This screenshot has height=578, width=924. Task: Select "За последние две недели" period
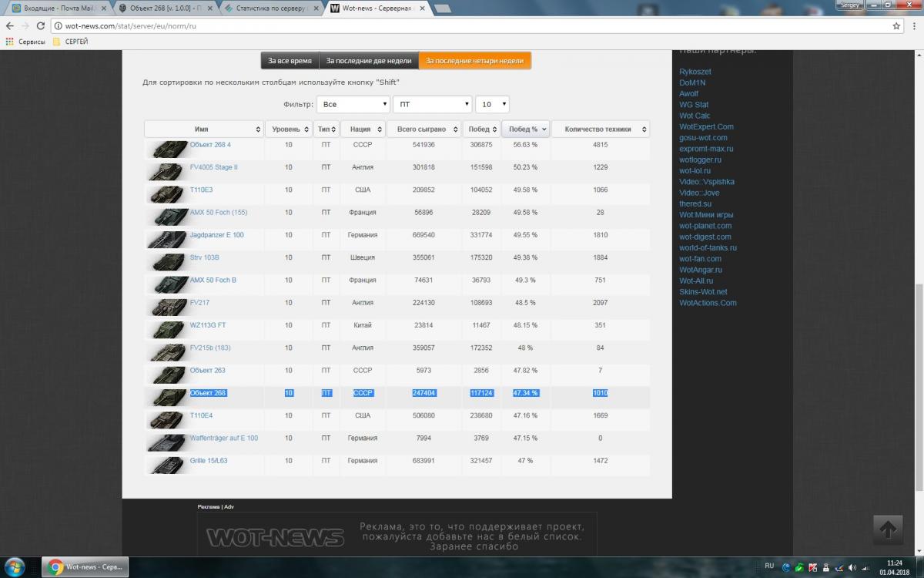point(369,61)
